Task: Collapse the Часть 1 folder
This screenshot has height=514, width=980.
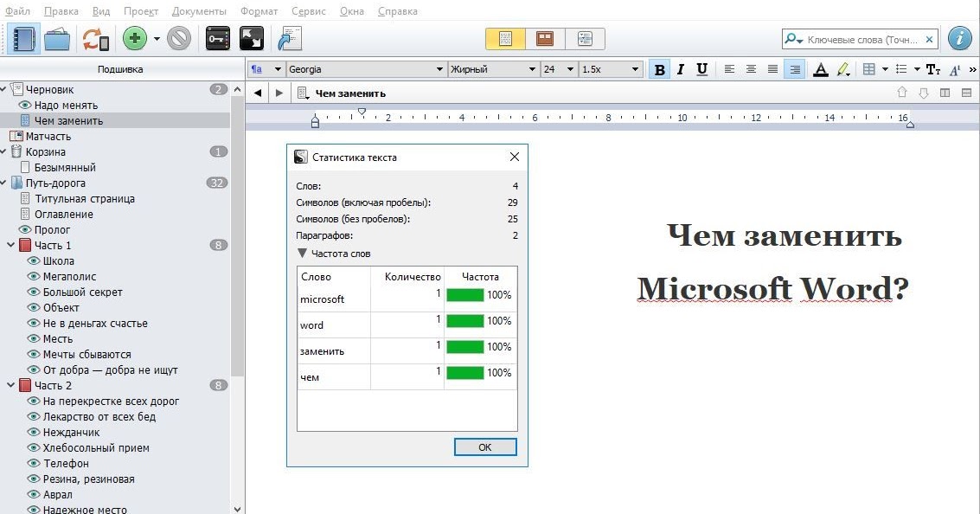Action: (10, 245)
